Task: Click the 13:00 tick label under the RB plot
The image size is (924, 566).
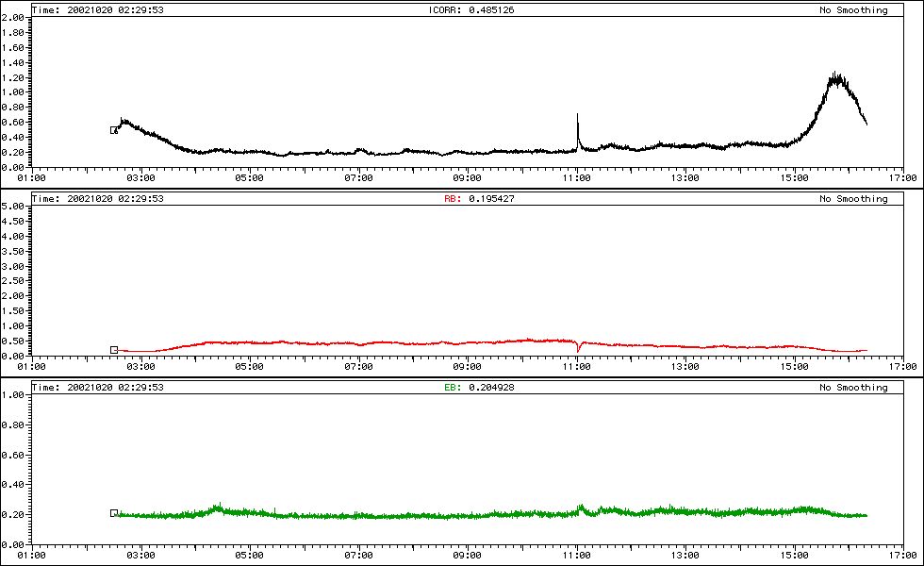Action: tap(685, 367)
